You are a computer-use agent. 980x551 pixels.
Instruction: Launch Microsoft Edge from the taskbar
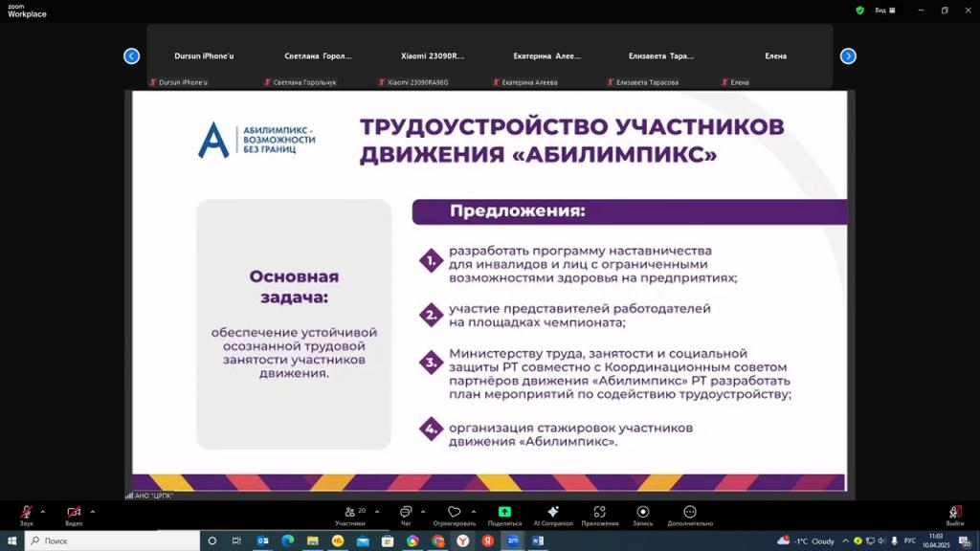[287, 541]
